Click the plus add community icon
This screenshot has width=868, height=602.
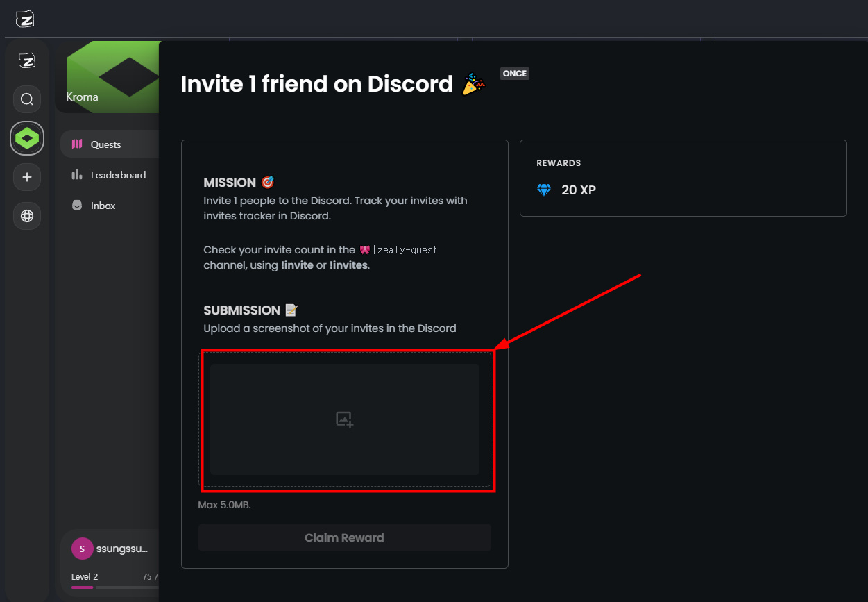coord(27,177)
